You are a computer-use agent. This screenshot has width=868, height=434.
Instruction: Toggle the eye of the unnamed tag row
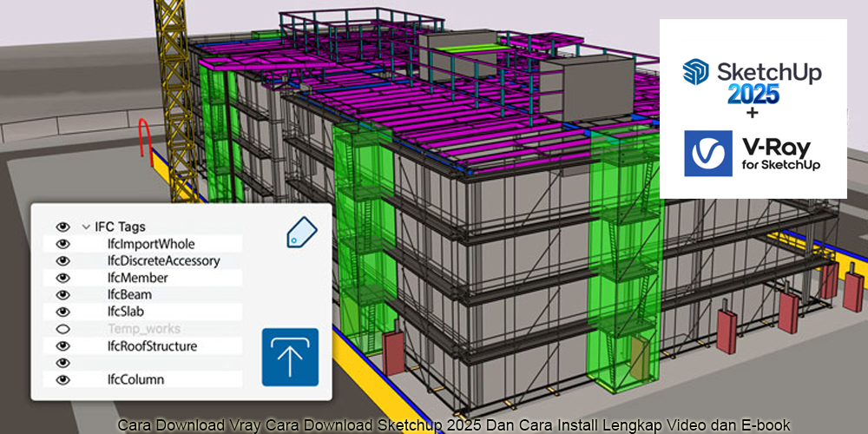pos(63,363)
